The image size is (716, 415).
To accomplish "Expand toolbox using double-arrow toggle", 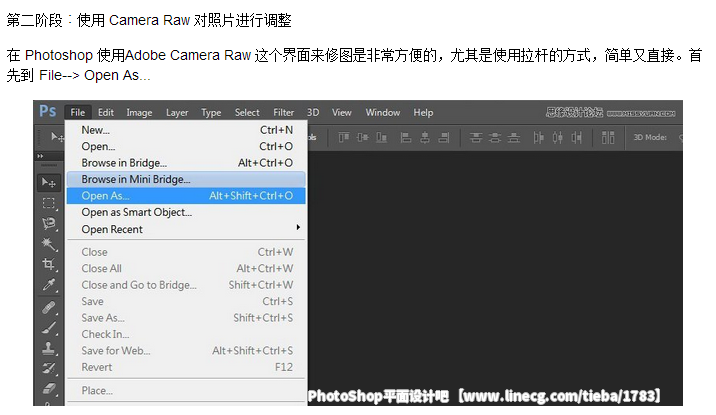I will point(40,156).
